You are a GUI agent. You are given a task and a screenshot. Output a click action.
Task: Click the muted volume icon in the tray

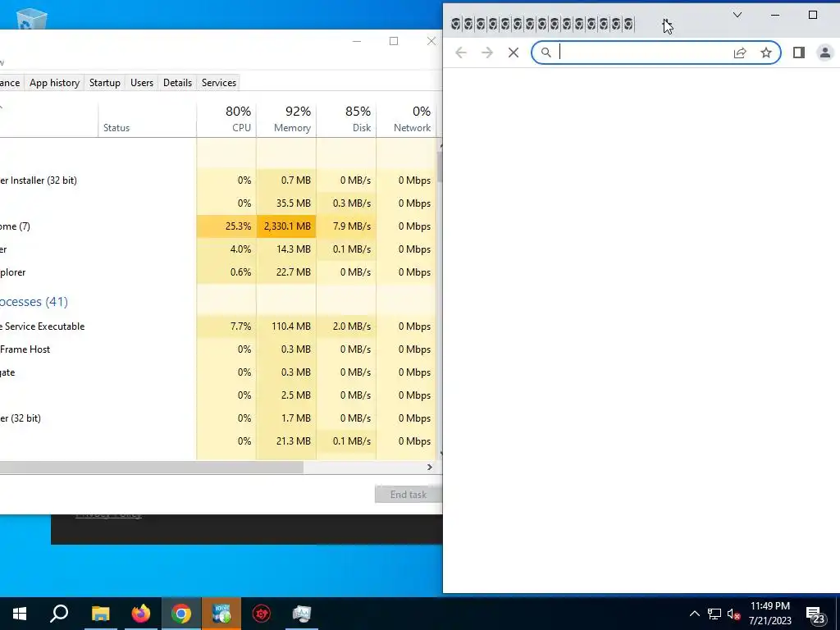tap(734, 614)
